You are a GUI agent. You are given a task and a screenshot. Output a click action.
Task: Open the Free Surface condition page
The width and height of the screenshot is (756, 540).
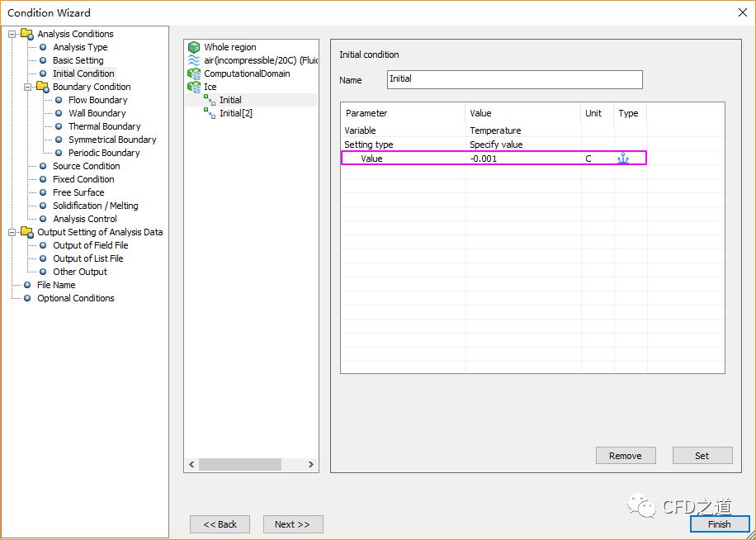(78, 192)
